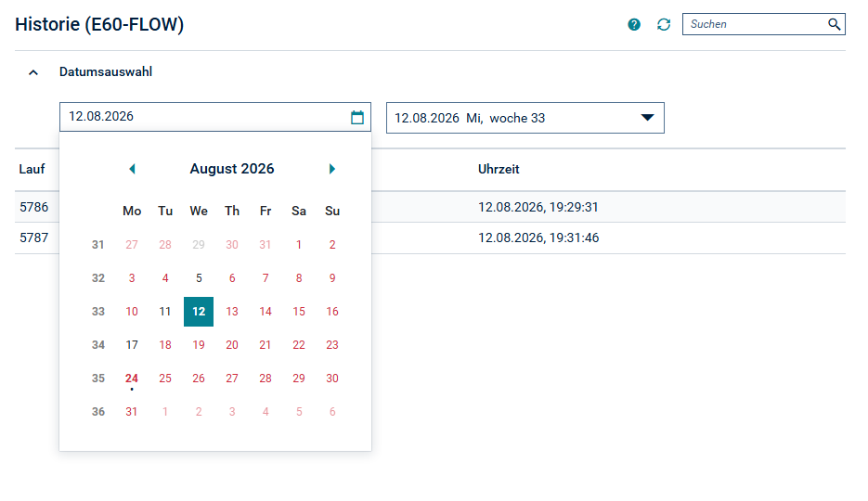868x501 pixels.
Task: Select August 11 in calendar
Action: click(165, 312)
